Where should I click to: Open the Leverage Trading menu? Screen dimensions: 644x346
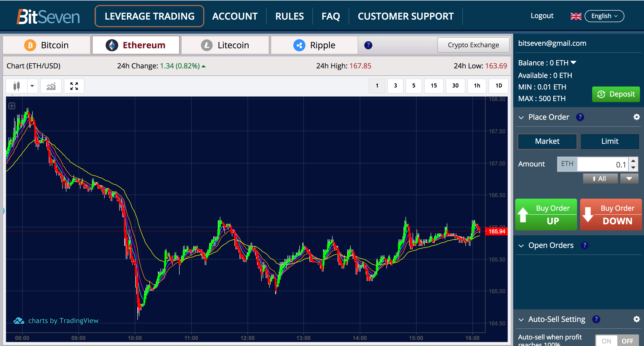tap(149, 16)
